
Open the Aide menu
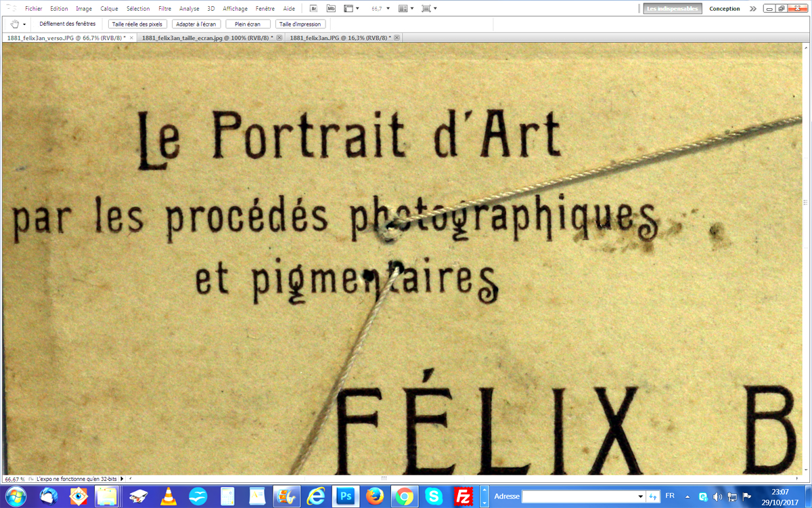pyautogui.click(x=289, y=9)
